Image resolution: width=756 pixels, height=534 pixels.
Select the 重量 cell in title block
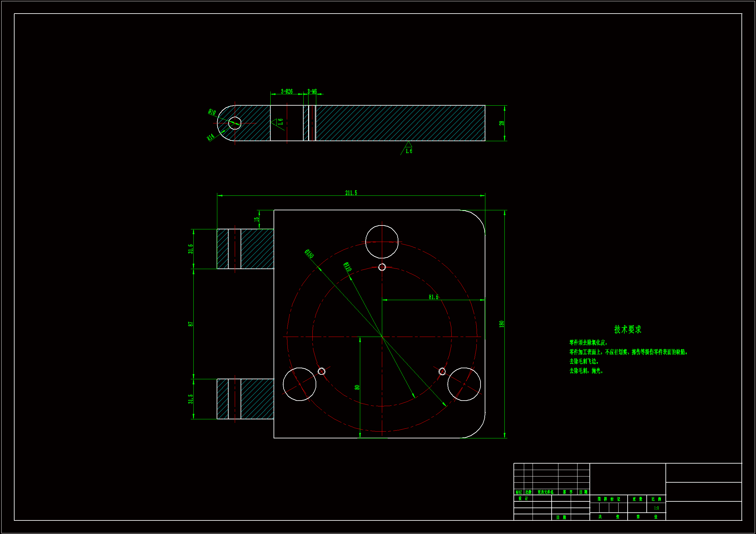coord(637,499)
